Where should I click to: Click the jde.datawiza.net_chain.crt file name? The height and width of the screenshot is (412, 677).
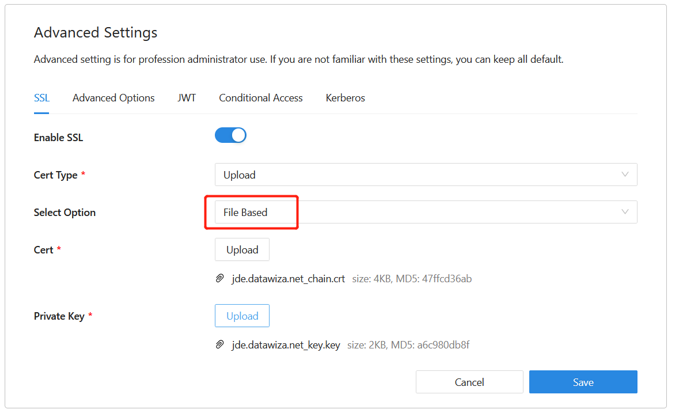click(288, 279)
